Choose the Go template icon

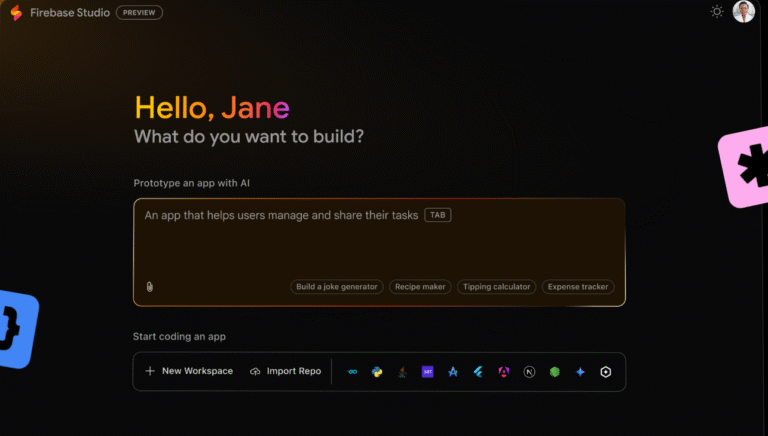(x=352, y=372)
